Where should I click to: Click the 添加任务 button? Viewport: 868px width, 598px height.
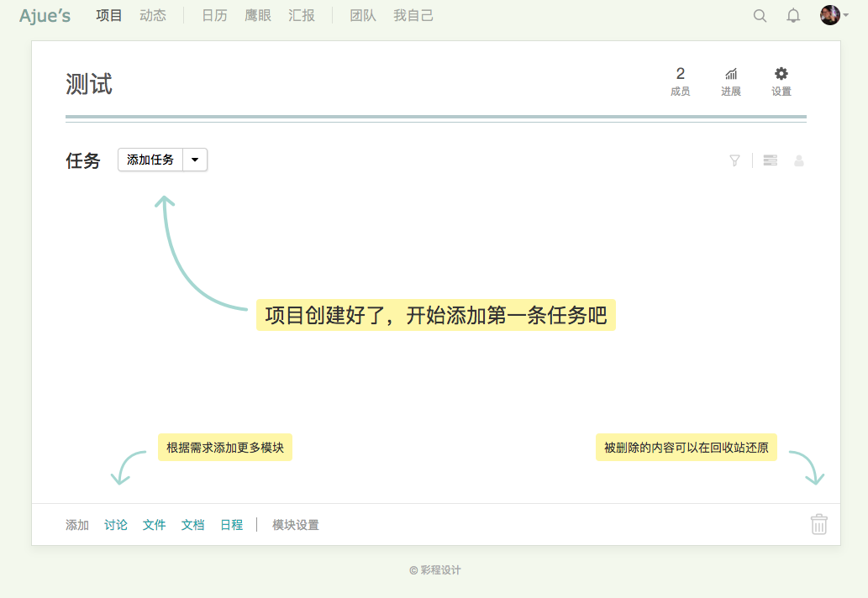[150, 160]
